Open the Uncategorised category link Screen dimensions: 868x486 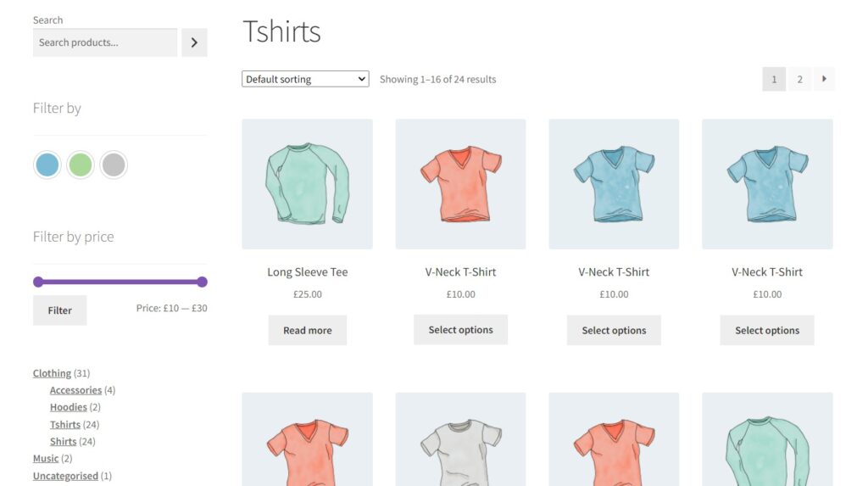tap(65, 476)
